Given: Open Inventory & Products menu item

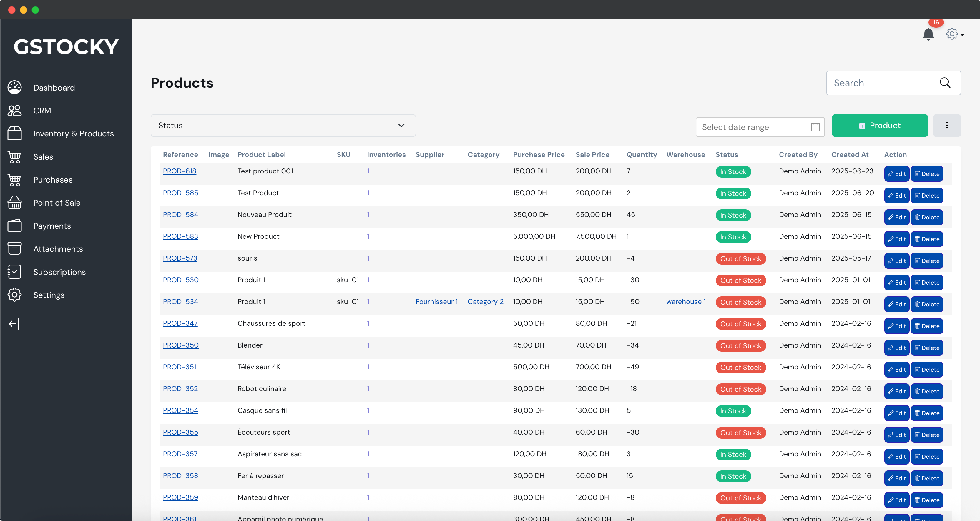Looking at the screenshot, I should (x=73, y=134).
